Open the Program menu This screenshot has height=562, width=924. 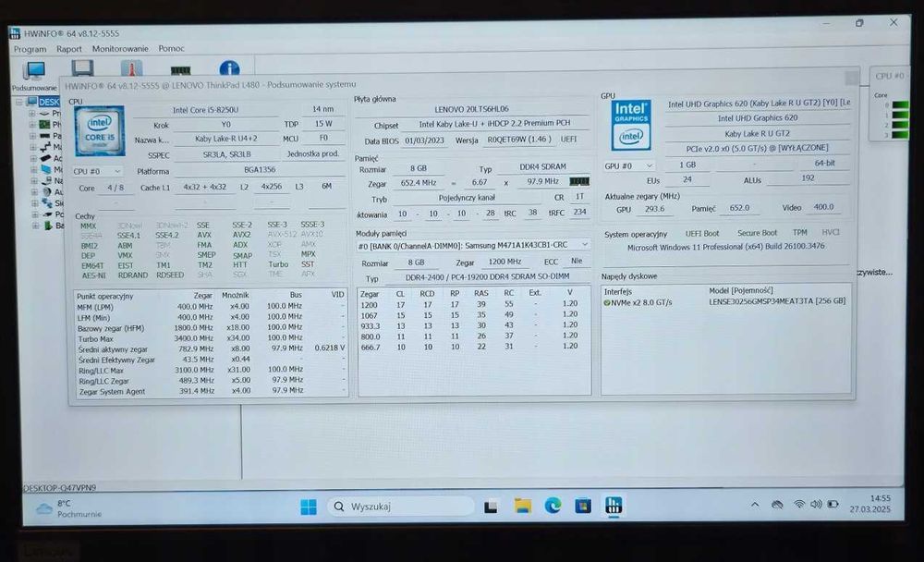click(30, 49)
